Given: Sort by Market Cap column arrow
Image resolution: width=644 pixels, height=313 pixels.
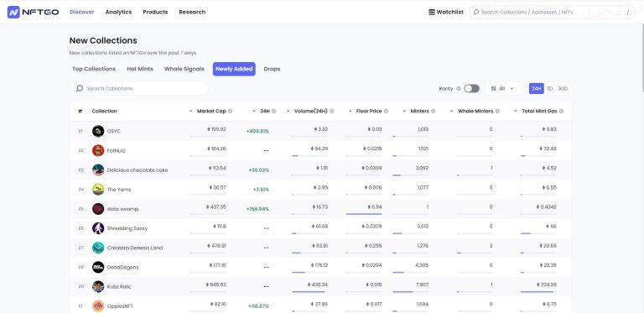Looking at the screenshot, I should click(x=191, y=112).
